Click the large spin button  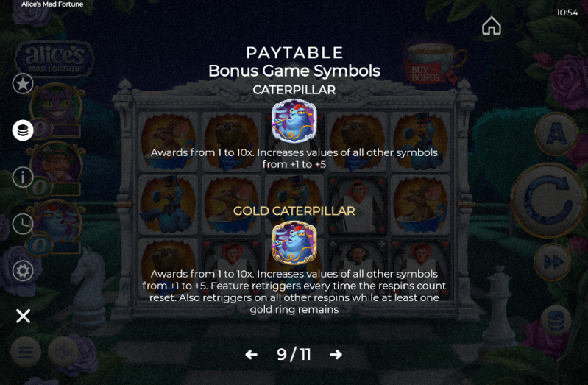548,201
